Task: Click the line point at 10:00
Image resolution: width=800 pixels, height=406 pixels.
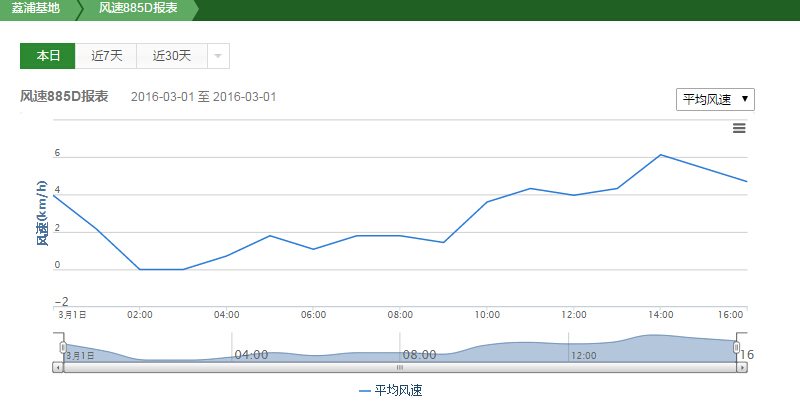Action: (487, 202)
